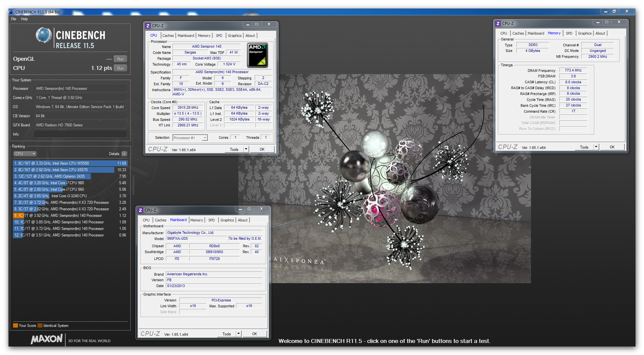Open Tools dropdown arrow in Memory window

coord(596,147)
